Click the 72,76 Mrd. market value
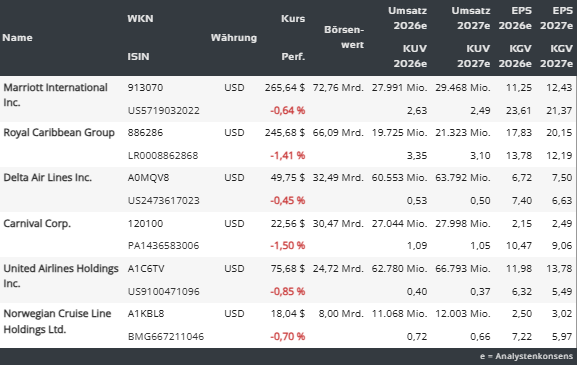 [x=338, y=88]
